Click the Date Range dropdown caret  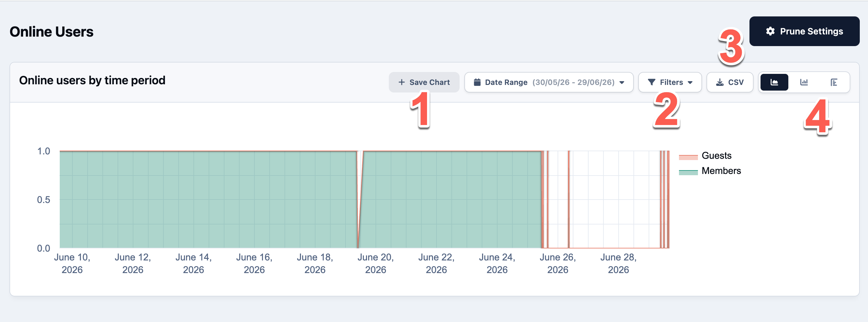pos(622,82)
